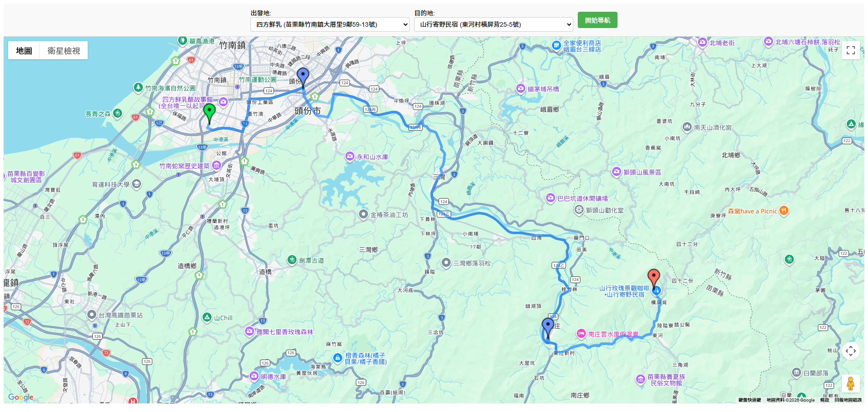The height and width of the screenshot is (412, 868).
Task: Open the map camera controls
Action: (x=850, y=351)
